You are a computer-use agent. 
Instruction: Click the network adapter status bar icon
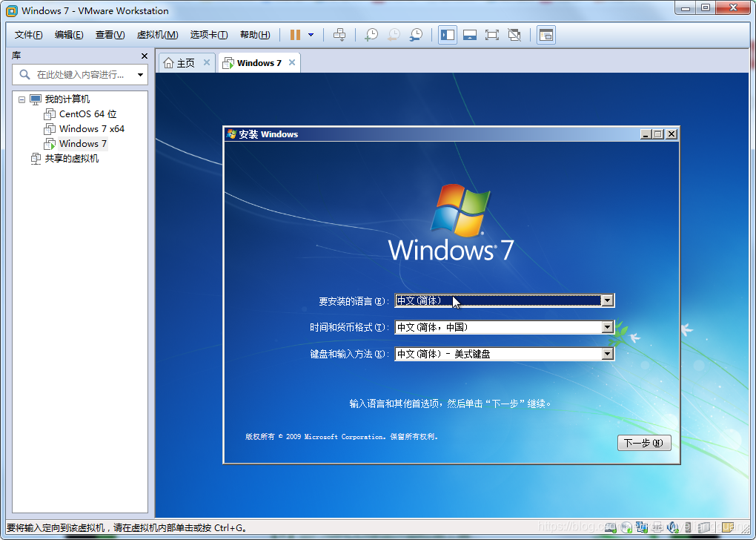click(642, 527)
